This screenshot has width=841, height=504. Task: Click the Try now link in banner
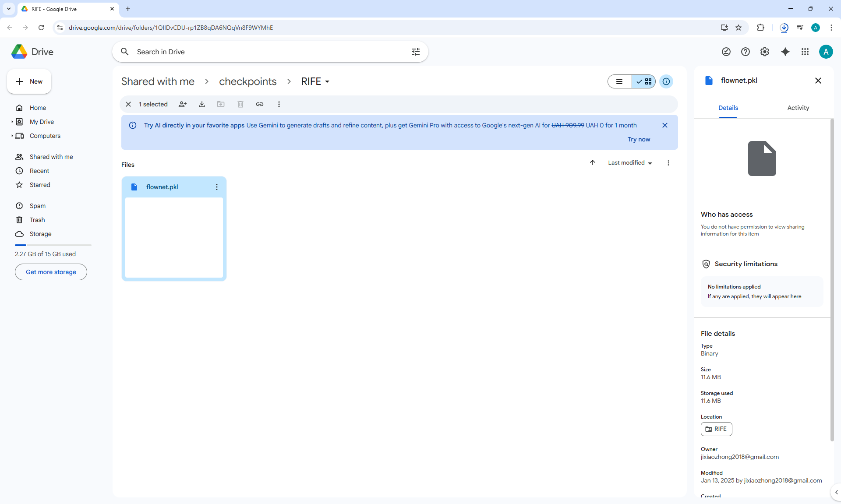coord(639,139)
